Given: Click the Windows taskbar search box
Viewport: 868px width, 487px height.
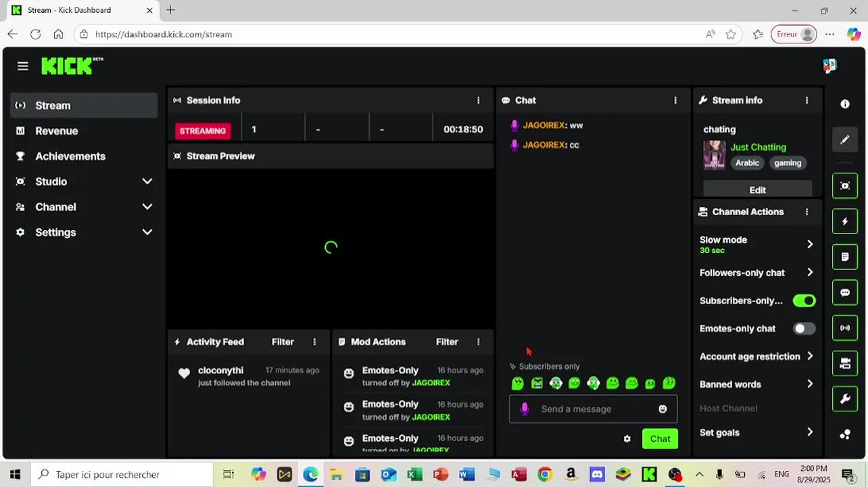Looking at the screenshot, I should [122, 475].
